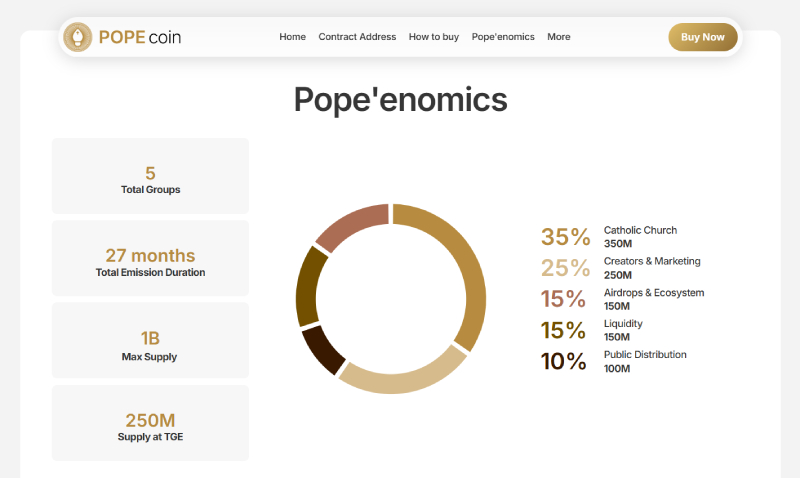Go to the Home page

coord(292,37)
